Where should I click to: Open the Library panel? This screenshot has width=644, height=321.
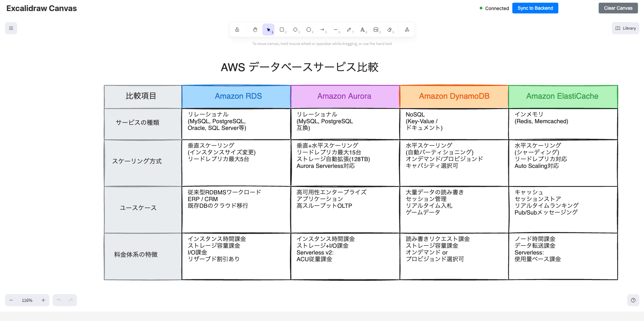click(x=625, y=28)
